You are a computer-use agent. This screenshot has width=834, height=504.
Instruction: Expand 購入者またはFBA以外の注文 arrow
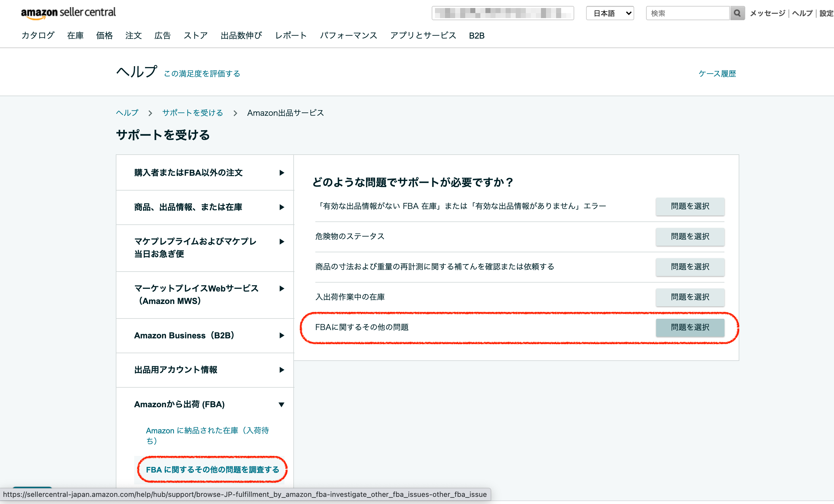click(x=281, y=173)
